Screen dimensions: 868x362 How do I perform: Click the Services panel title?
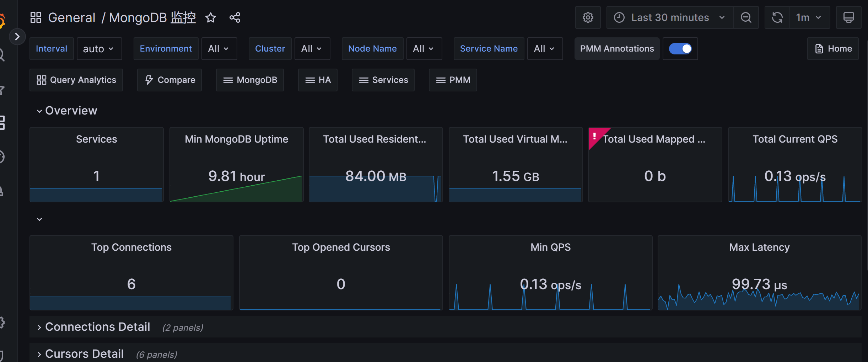point(97,139)
